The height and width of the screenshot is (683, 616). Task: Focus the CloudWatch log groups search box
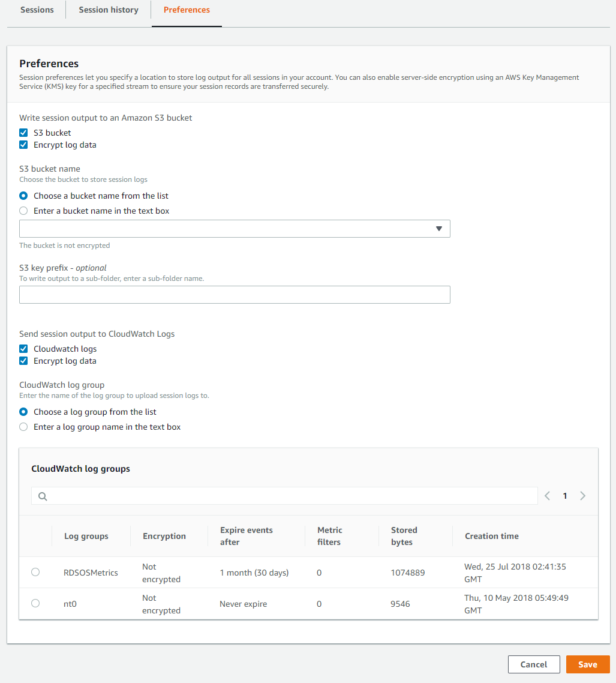point(284,496)
